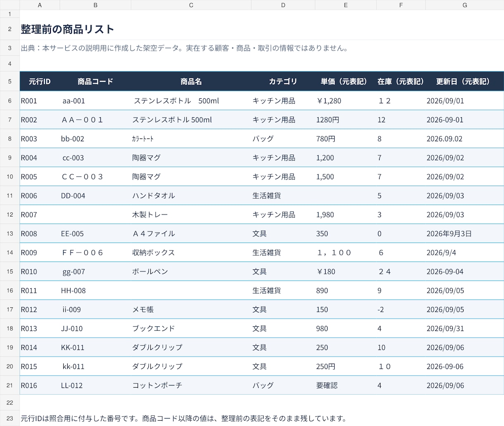The height and width of the screenshot is (426, 504).
Task: Select the 元行ID header cell
Action: pos(40,81)
